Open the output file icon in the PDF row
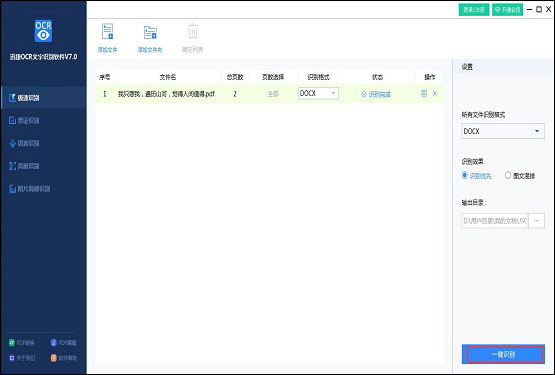This screenshot has height=375, width=555. 424,93
